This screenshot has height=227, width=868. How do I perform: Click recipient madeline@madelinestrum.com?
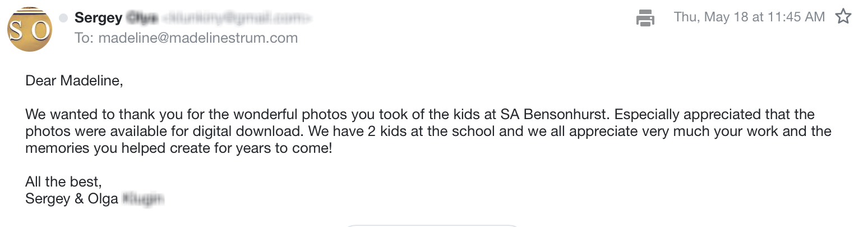pos(198,38)
